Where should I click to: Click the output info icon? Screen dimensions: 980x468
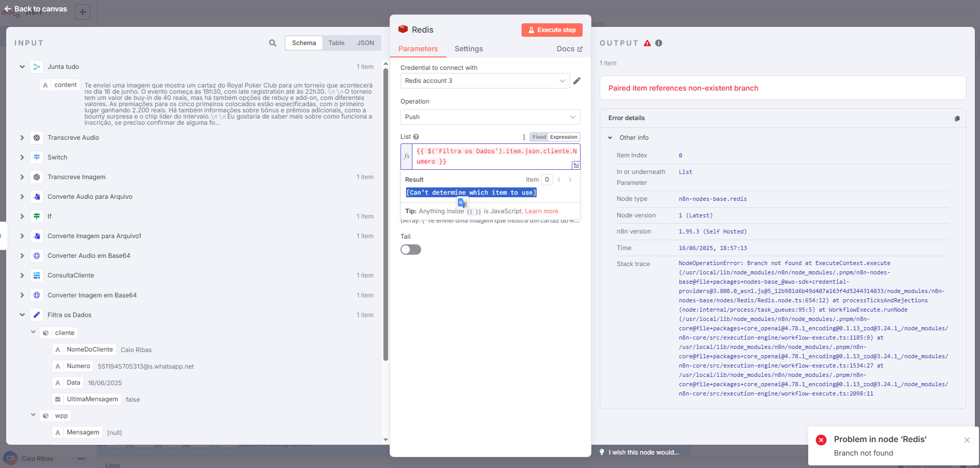click(x=659, y=43)
